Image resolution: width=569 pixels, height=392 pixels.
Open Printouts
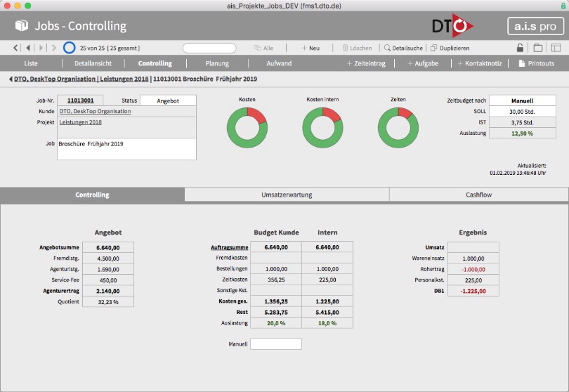537,63
